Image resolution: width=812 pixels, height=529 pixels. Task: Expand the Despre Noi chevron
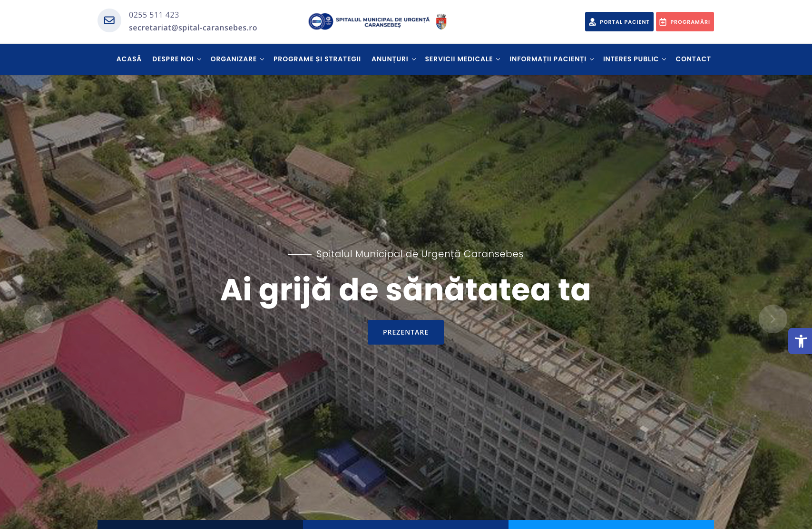[199, 59]
